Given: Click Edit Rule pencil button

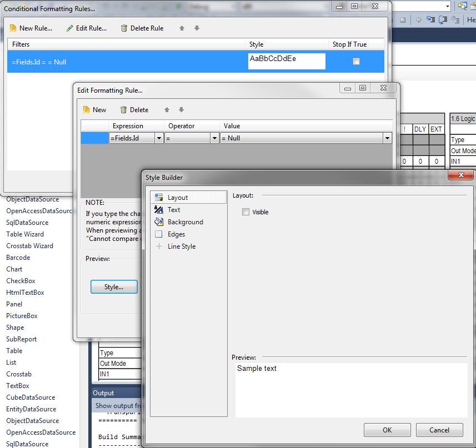Looking at the screenshot, I should click(x=87, y=28).
